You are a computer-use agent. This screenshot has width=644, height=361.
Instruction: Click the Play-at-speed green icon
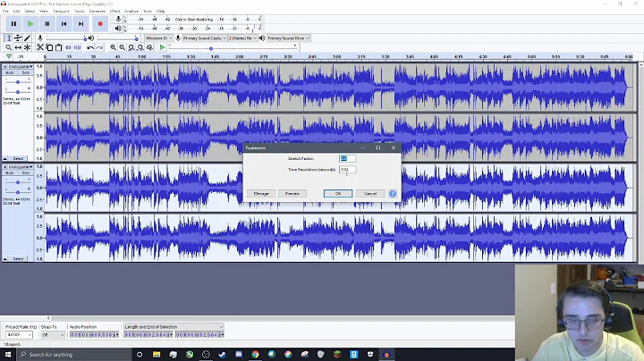click(163, 47)
